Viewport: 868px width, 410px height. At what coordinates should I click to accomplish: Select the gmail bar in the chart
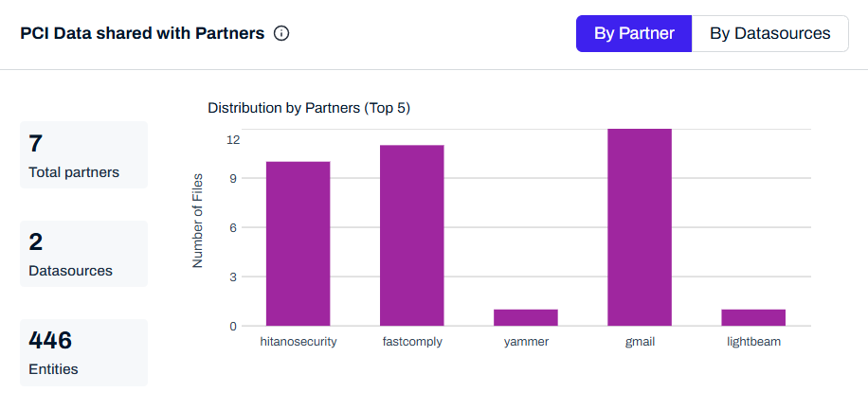[x=640, y=227]
